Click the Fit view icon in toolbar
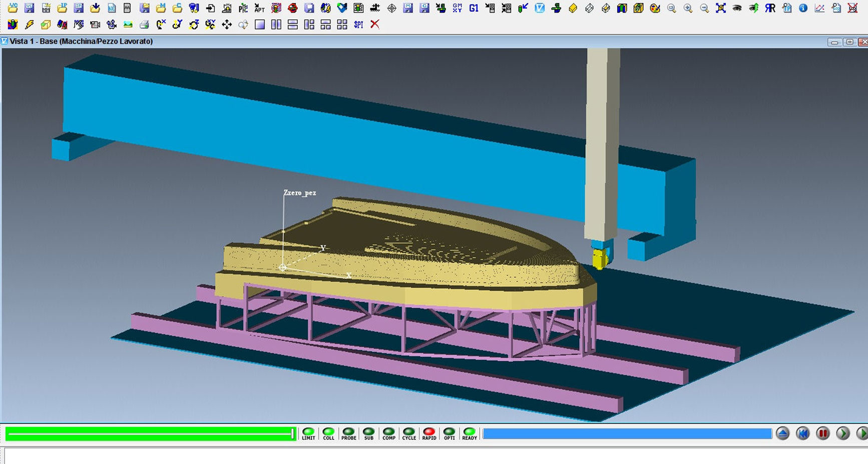The height and width of the screenshot is (464, 868). (720, 8)
